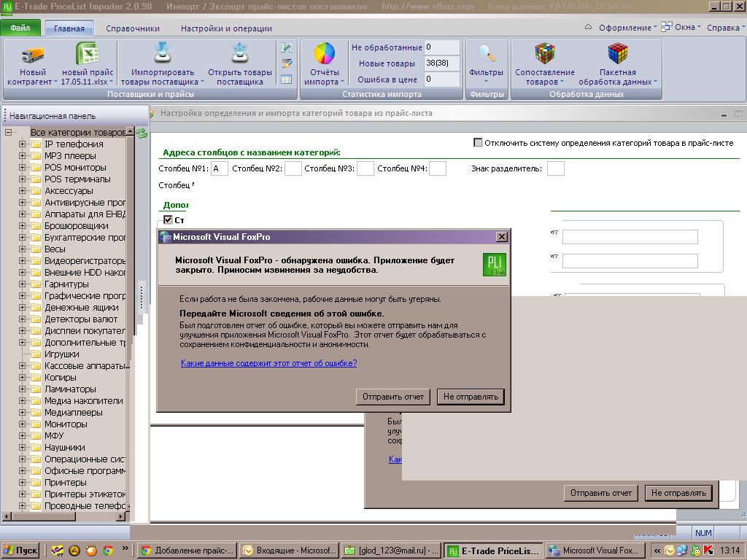Viewport: 747px width, 560px height.
Task: Click the system clock showing 13:14
Action: (729, 551)
